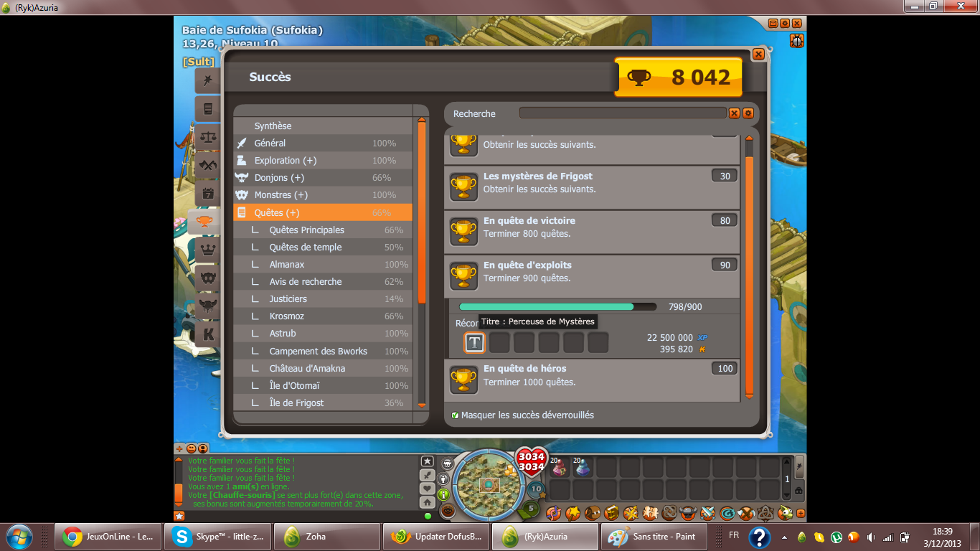The height and width of the screenshot is (551, 980).
Task: Expand the En quête de héros achievement
Action: point(592,380)
